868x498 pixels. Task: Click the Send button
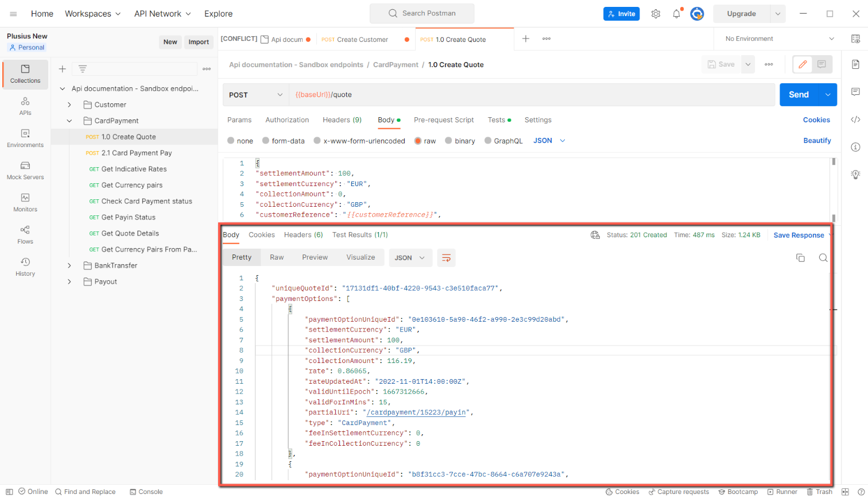[799, 95]
